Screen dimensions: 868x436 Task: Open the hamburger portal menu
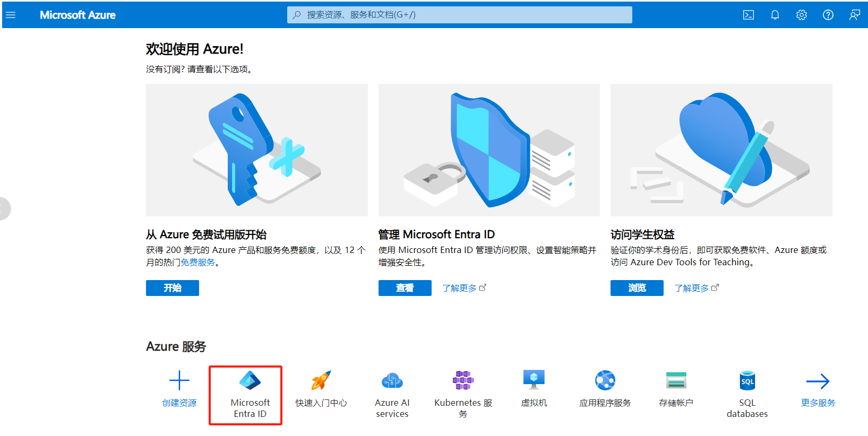point(11,15)
